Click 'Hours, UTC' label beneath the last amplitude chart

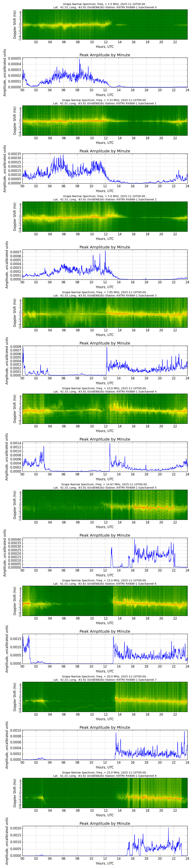click(x=105, y=863)
